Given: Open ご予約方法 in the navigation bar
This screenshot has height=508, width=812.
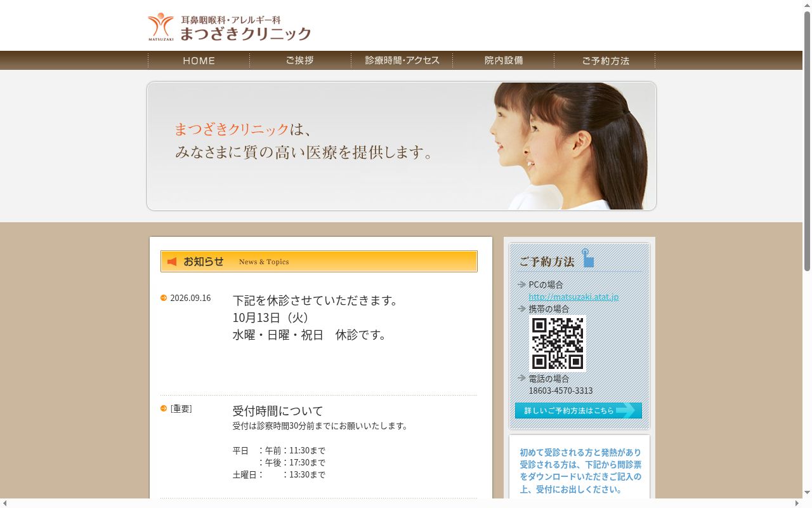Looking at the screenshot, I should point(605,60).
